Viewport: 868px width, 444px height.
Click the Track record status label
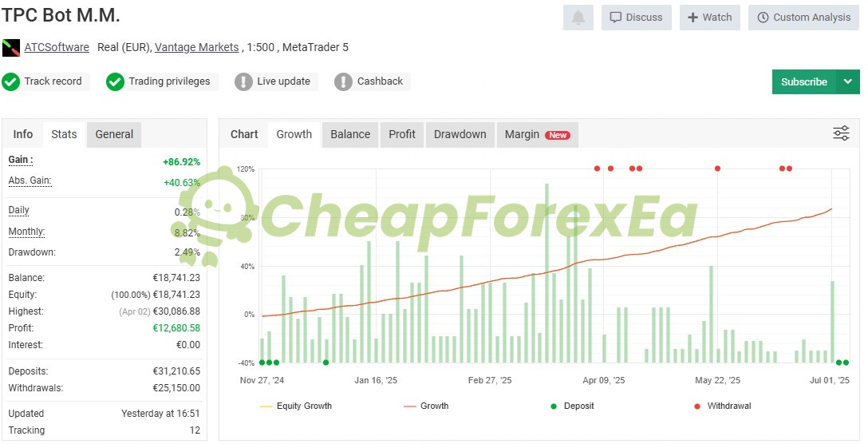tap(53, 81)
